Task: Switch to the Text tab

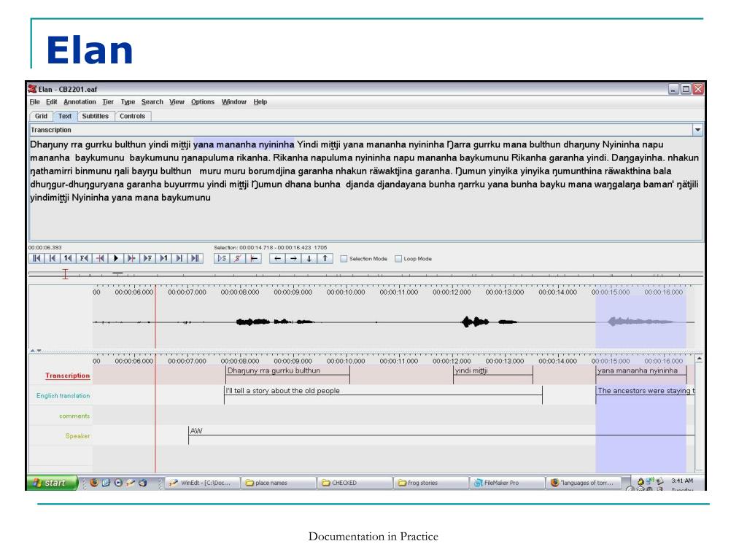Action: point(65,116)
